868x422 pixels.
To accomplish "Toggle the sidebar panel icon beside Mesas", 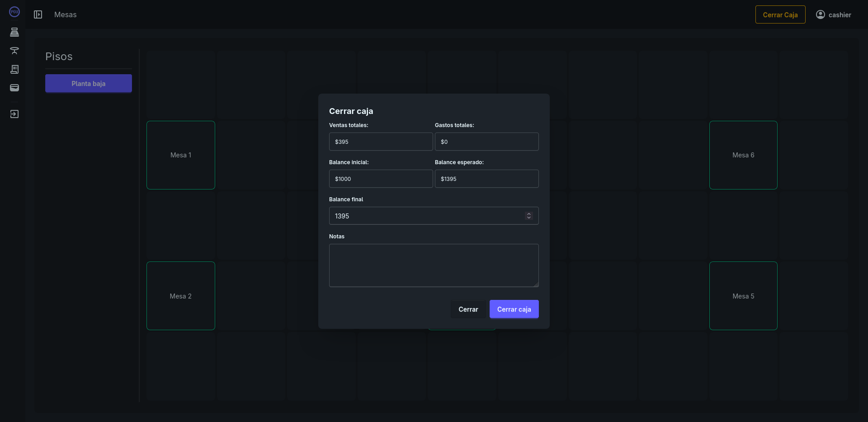I will tap(38, 15).
